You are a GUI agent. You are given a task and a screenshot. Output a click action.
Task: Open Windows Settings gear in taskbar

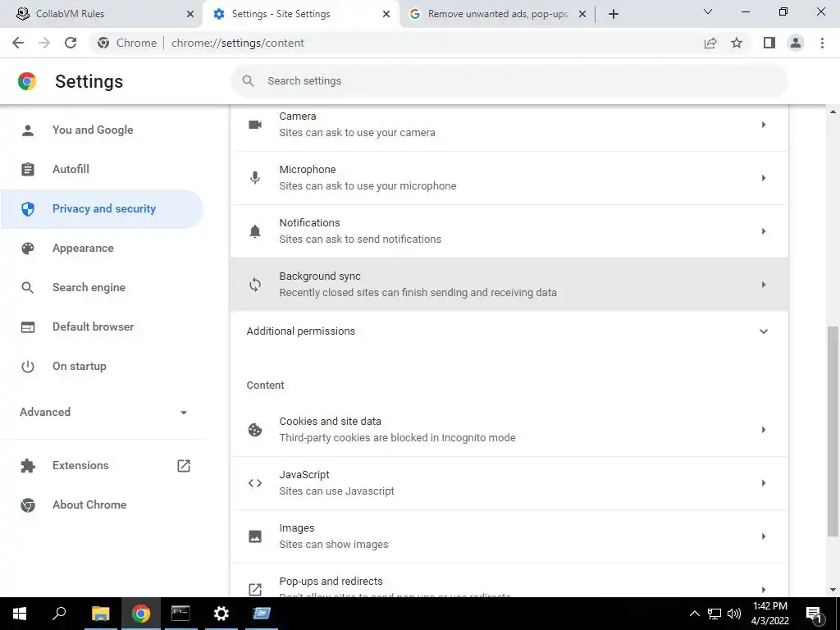[x=221, y=614]
